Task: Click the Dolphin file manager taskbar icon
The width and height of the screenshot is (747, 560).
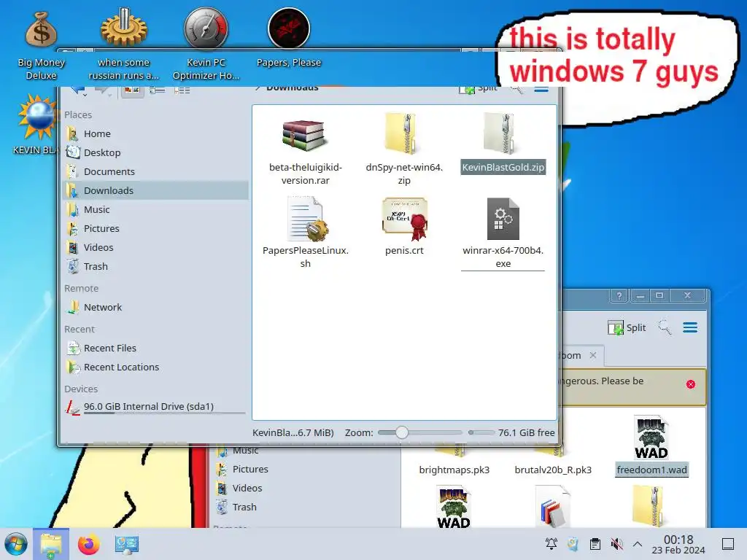Action: 51,544
